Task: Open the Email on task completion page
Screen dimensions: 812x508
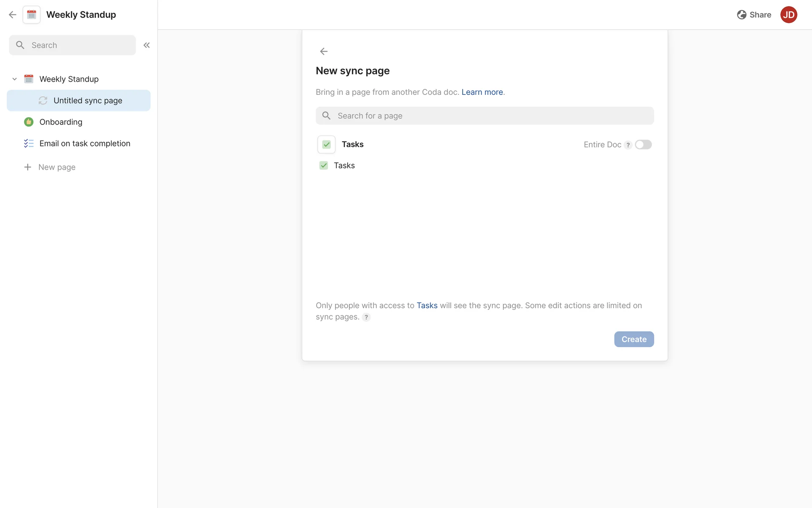Action: [85, 144]
